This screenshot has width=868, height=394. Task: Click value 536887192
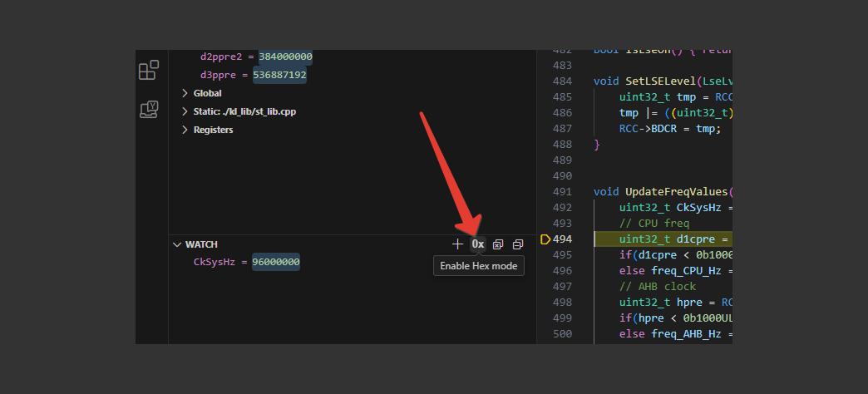pyautogui.click(x=279, y=75)
